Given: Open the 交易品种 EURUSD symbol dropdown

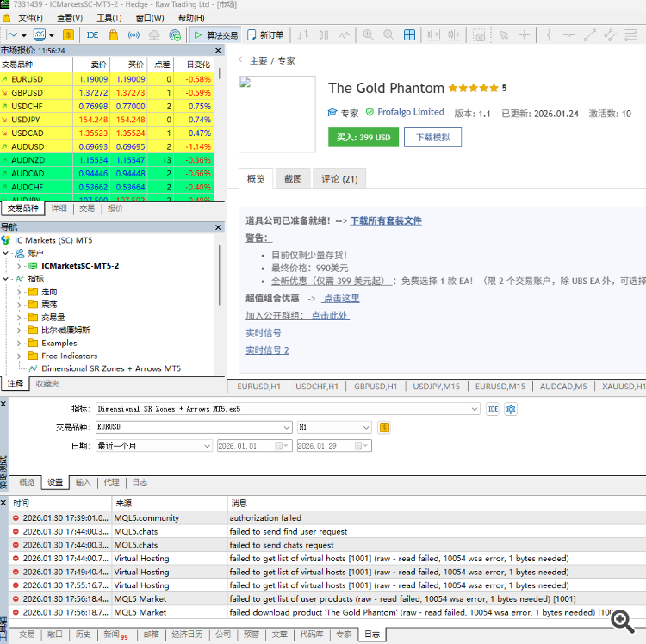Looking at the screenshot, I should [287, 427].
